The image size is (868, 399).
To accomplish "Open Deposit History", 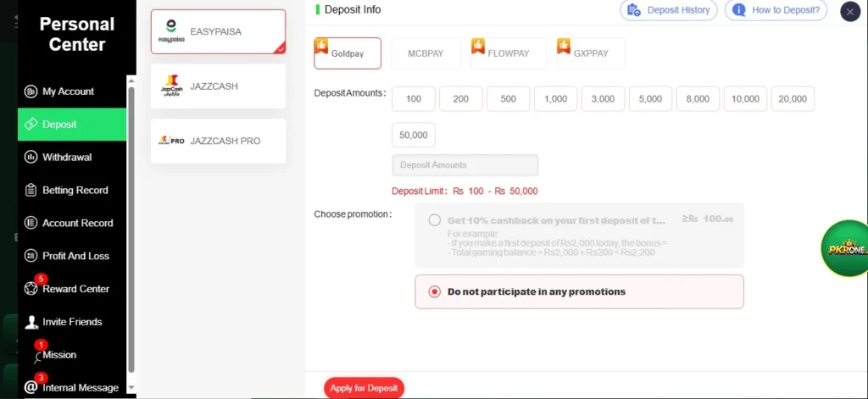I will pos(668,10).
